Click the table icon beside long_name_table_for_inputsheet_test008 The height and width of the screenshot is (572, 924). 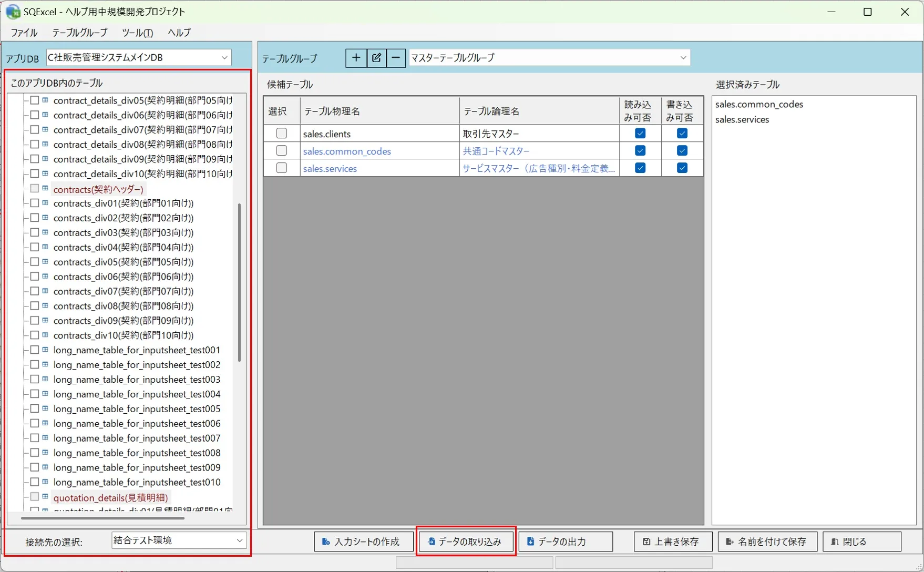click(x=45, y=452)
